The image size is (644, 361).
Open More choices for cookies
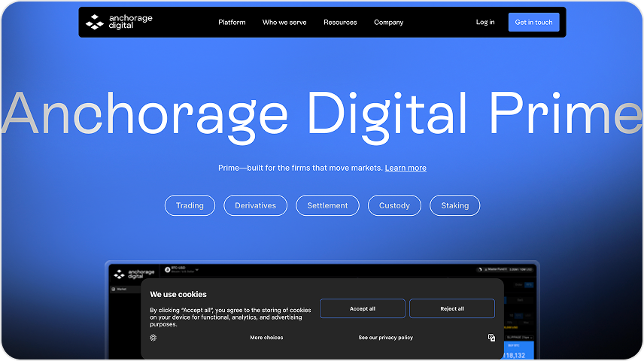tap(266, 338)
